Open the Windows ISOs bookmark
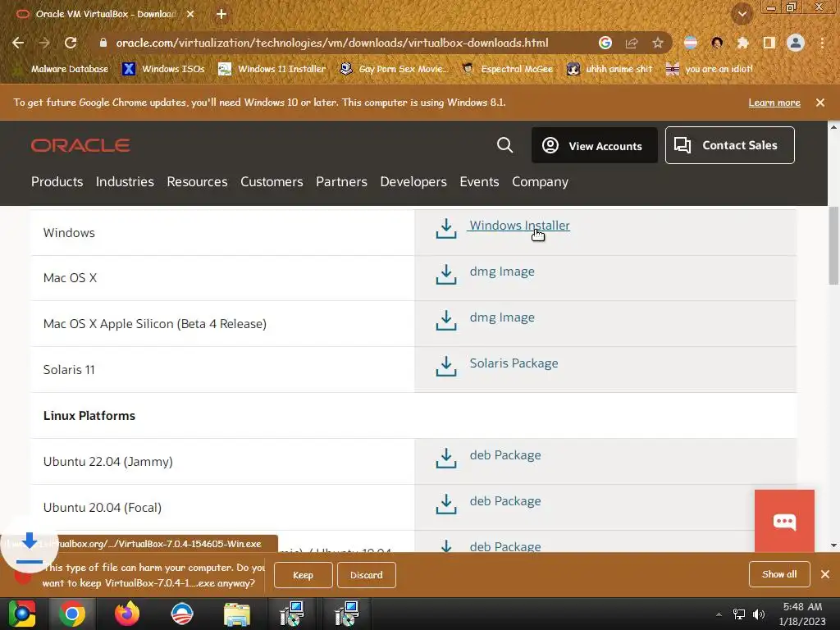Image resolution: width=840 pixels, height=630 pixels. click(x=164, y=69)
